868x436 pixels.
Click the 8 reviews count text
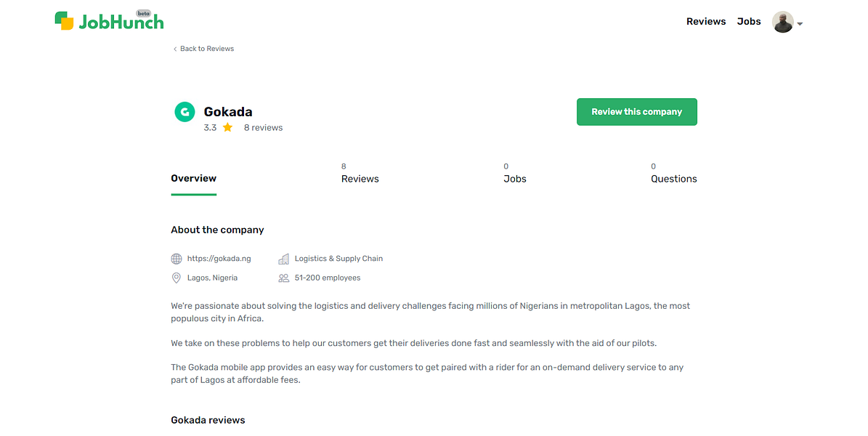pyautogui.click(x=263, y=128)
